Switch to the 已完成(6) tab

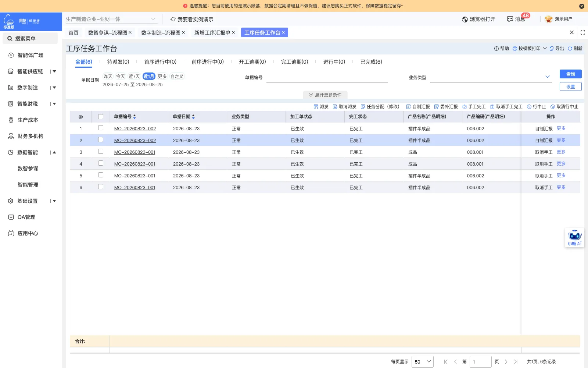(x=371, y=62)
